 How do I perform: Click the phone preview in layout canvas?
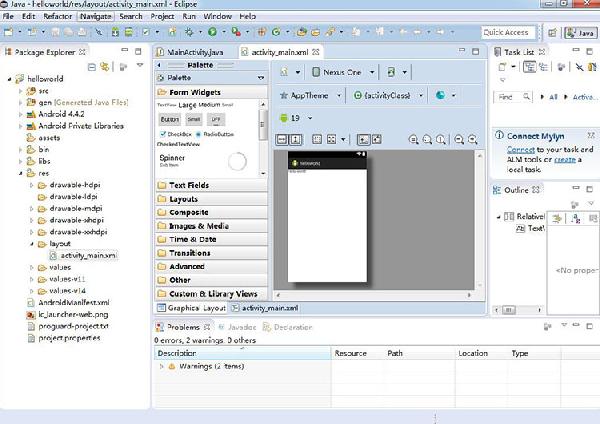(x=327, y=217)
